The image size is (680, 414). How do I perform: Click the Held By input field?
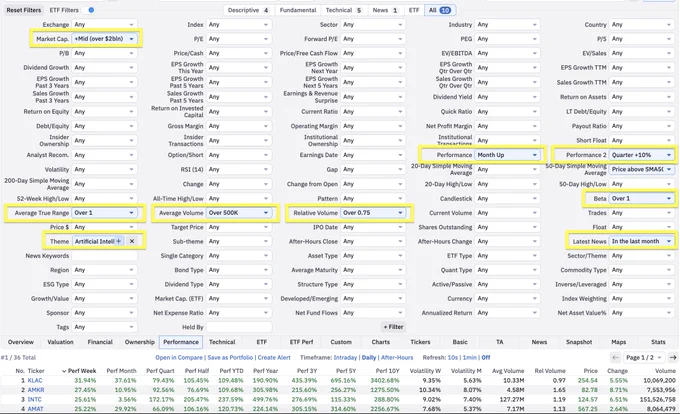(239, 327)
